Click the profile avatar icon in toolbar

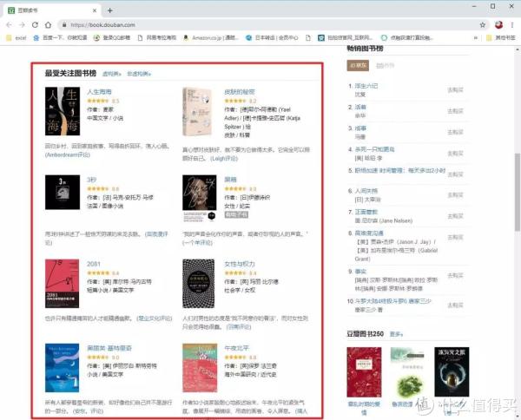(498, 25)
